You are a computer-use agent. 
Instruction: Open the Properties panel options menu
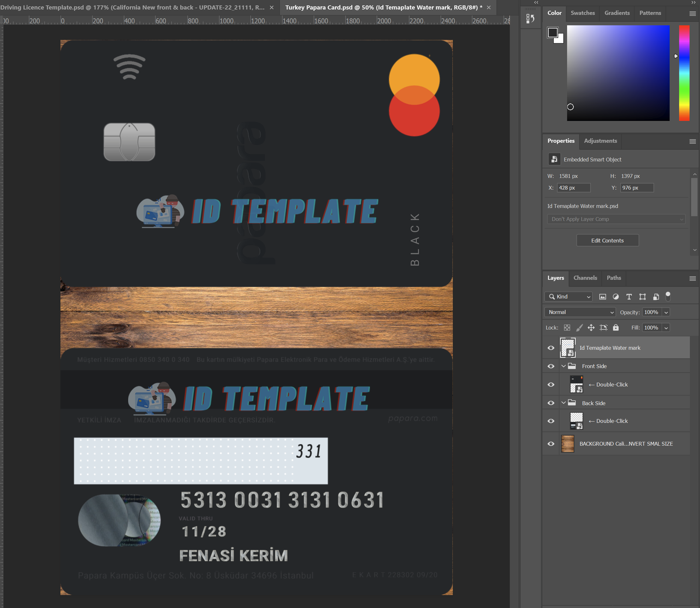[x=692, y=141]
